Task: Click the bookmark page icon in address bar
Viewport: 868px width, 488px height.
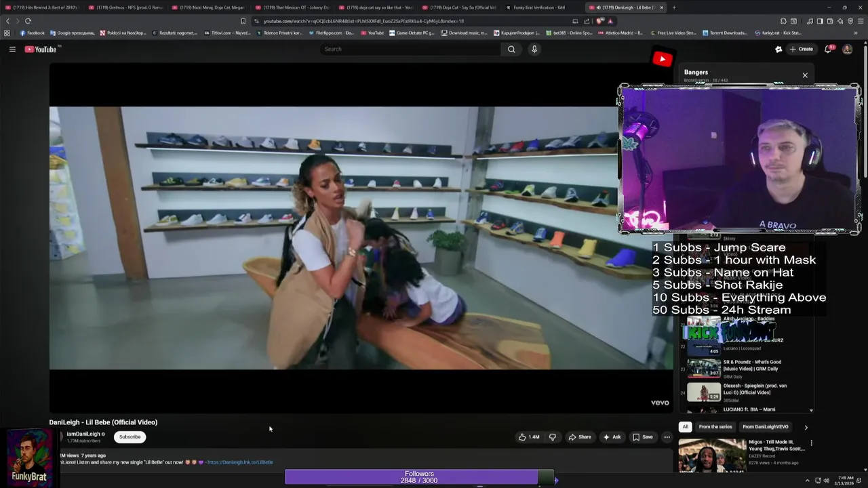Action: point(243,21)
